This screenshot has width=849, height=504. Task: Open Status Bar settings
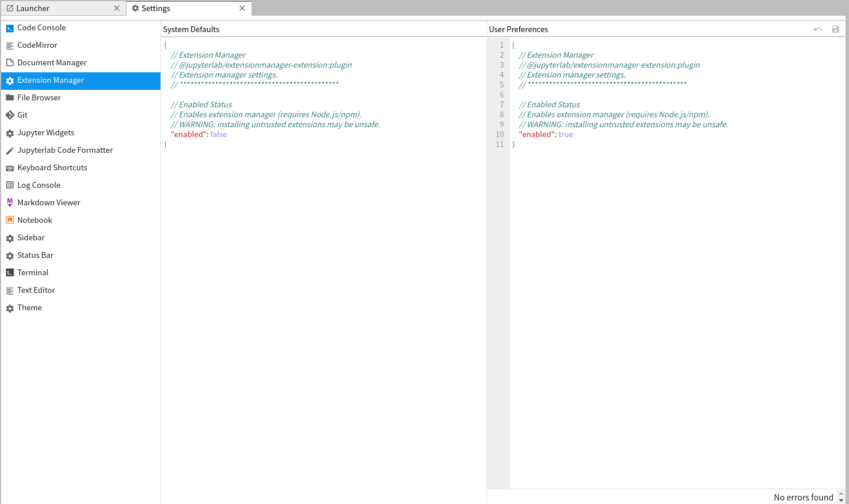point(81,256)
